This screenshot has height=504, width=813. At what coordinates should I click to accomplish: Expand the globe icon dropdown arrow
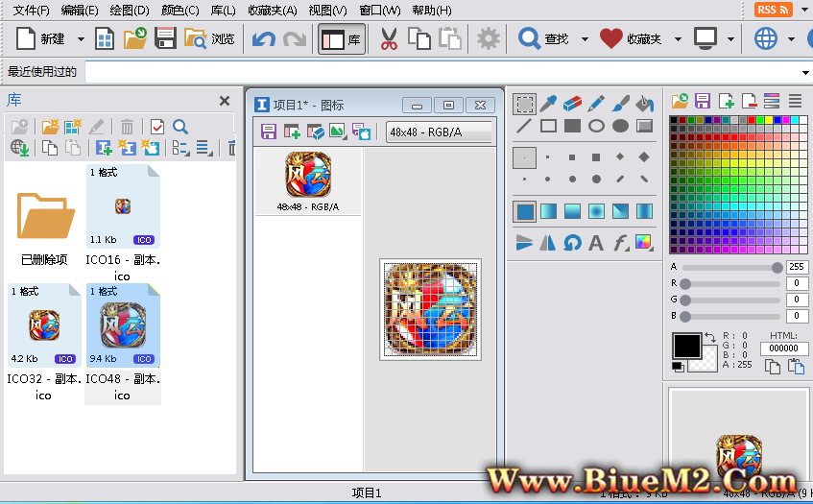[x=791, y=39]
